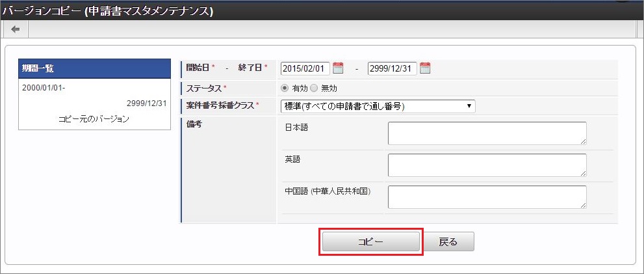644x274 pixels.
Task: Click the 中国語 remarks text area
Action: pyautogui.click(x=487, y=197)
